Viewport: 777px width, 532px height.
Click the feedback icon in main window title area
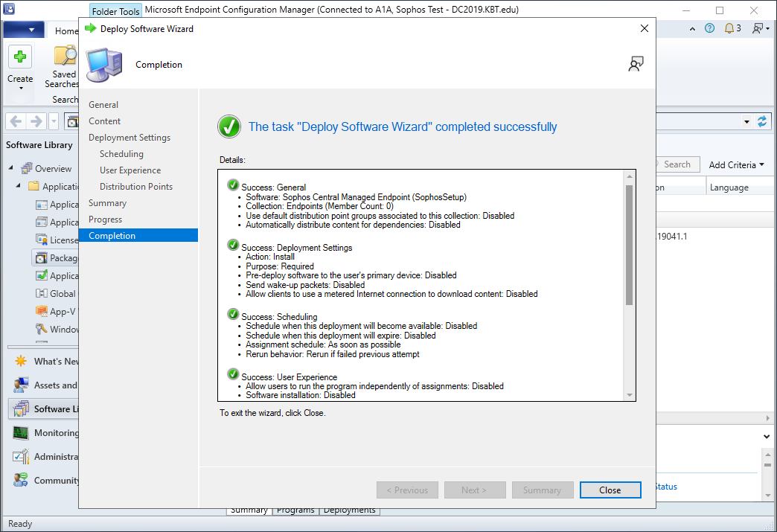tap(758, 28)
